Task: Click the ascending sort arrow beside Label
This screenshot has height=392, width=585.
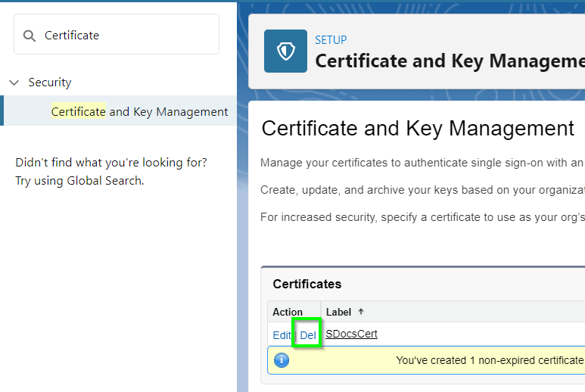Action: pyautogui.click(x=361, y=311)
